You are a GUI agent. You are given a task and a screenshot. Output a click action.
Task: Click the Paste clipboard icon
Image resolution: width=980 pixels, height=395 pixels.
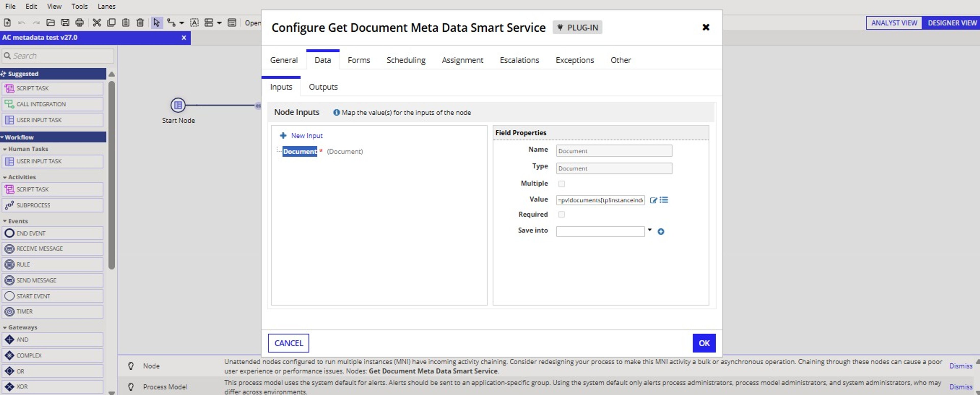point(126,23)
